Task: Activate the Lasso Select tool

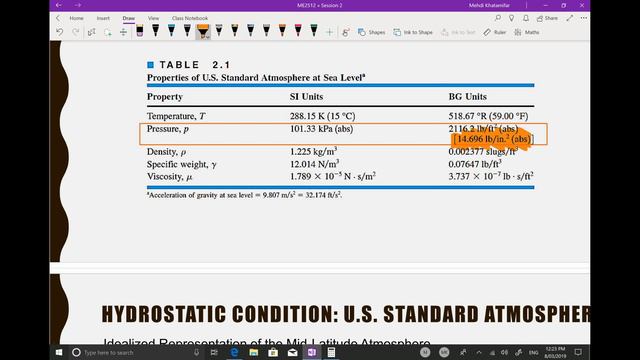Action: click(107, 32)
